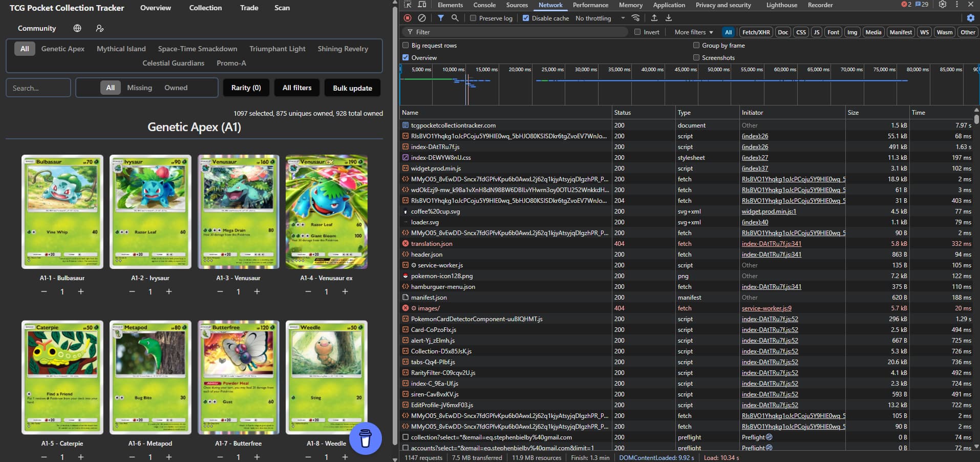This screenshot has width=980, height=462.
Task: Click the Import HAR file upload icon
Action: pos(654,18)
